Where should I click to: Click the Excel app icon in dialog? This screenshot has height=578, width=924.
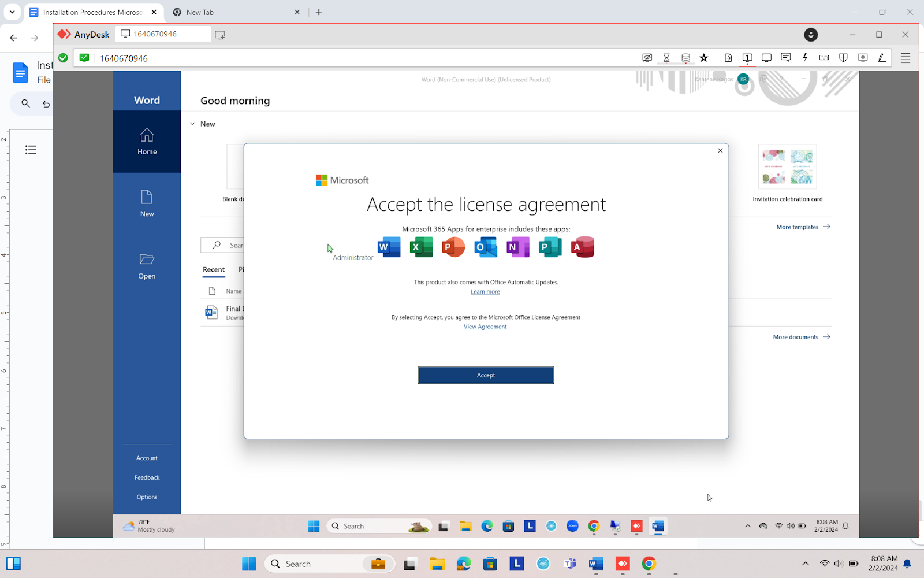(x=421, y=247)
